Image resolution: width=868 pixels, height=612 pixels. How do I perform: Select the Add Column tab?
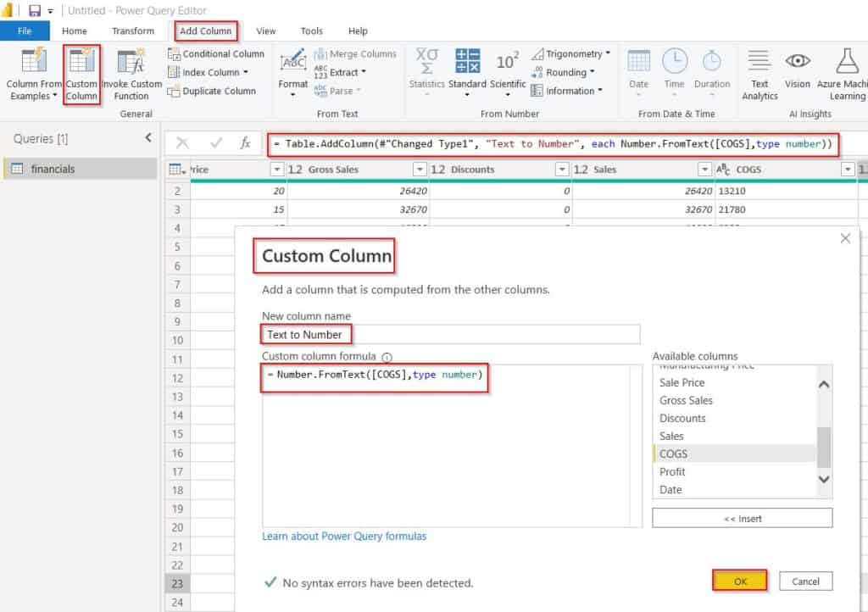point(205,31)
